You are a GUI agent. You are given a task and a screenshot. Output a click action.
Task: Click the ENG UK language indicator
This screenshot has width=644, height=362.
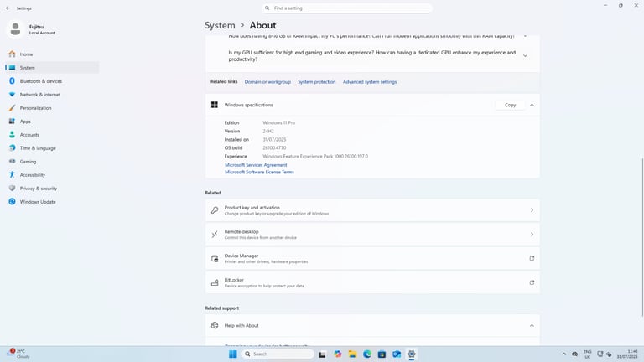point(588,354)
